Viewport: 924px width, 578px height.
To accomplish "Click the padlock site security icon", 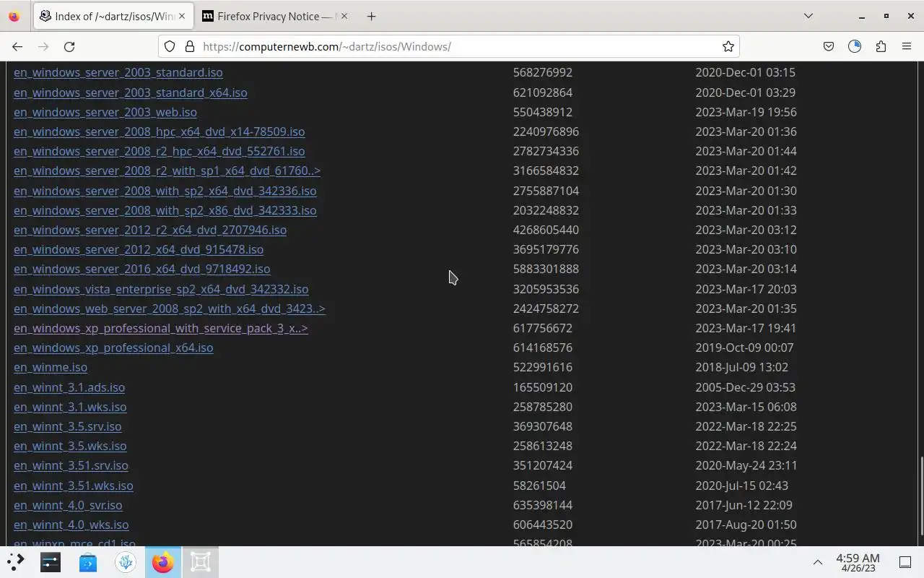I will point(190,46).
